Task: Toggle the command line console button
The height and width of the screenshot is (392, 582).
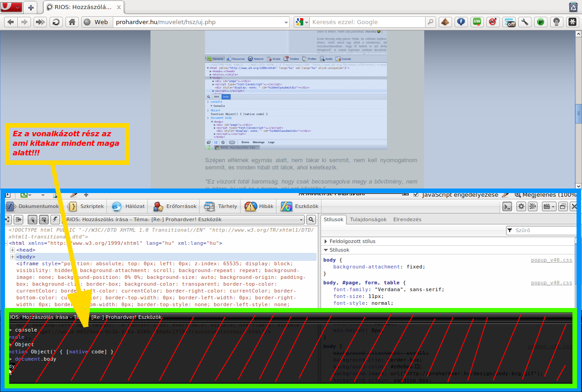Action: [x=507, y=207]
